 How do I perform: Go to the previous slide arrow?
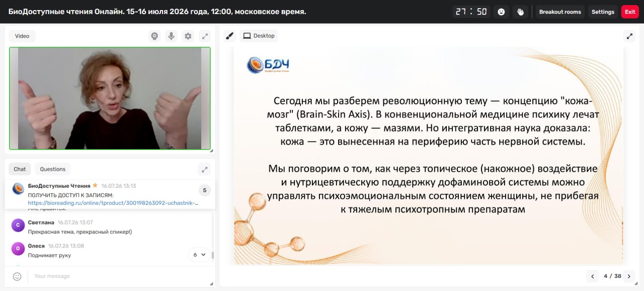coord(593,276)
